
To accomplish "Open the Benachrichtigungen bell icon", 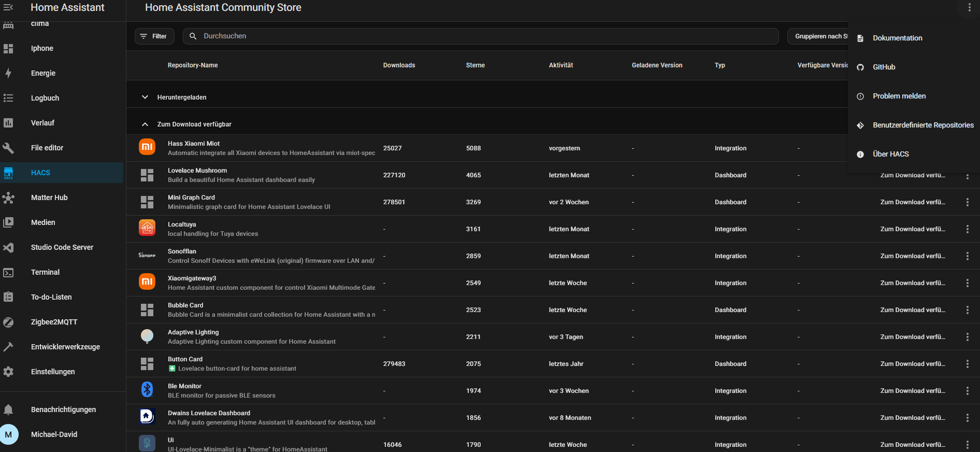I will [x=8, y=409].
